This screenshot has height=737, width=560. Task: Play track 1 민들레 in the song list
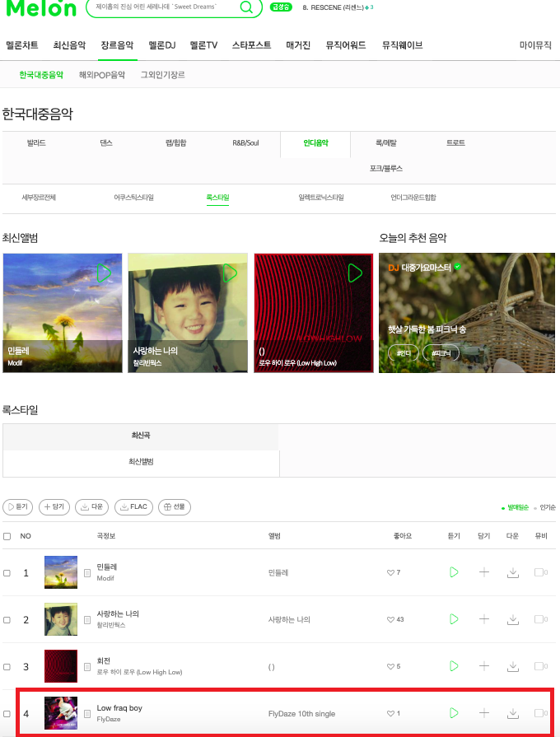click(x=454, y=572)
